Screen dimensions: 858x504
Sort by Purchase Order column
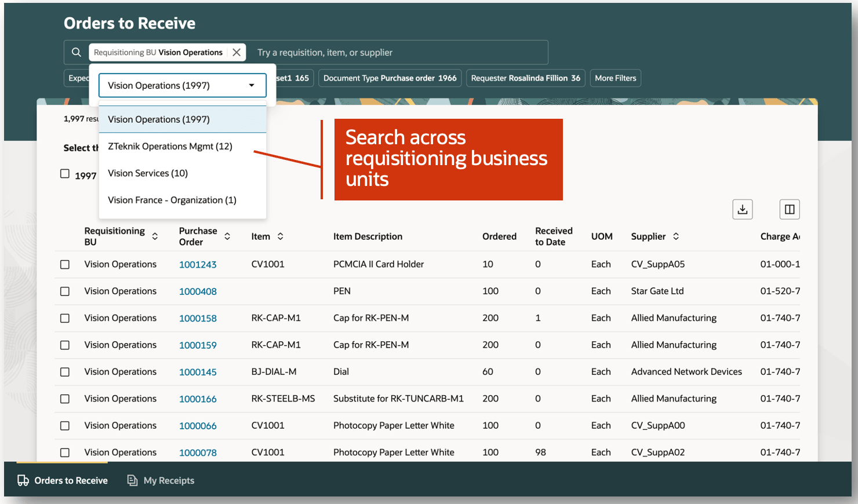[227, 236]
